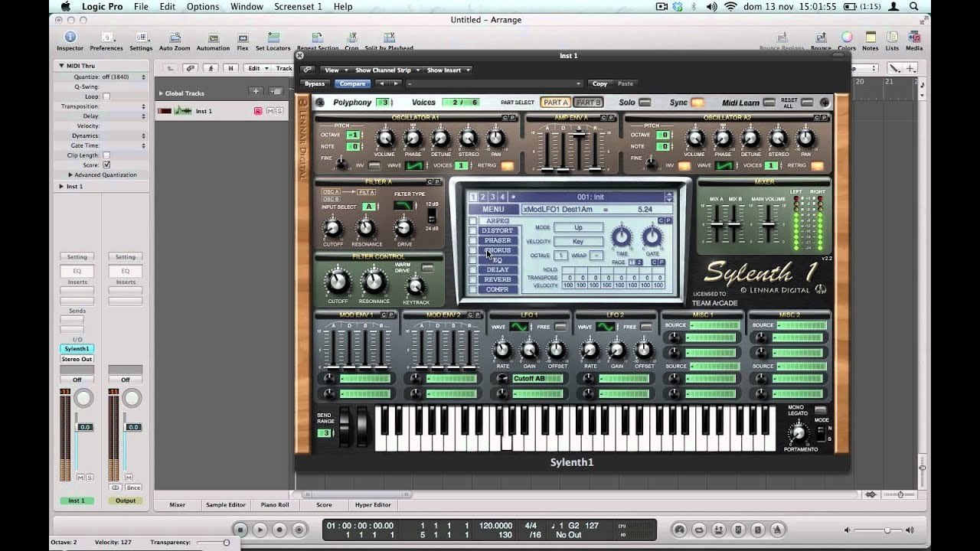Click the Record transport button

coord(280,530)
